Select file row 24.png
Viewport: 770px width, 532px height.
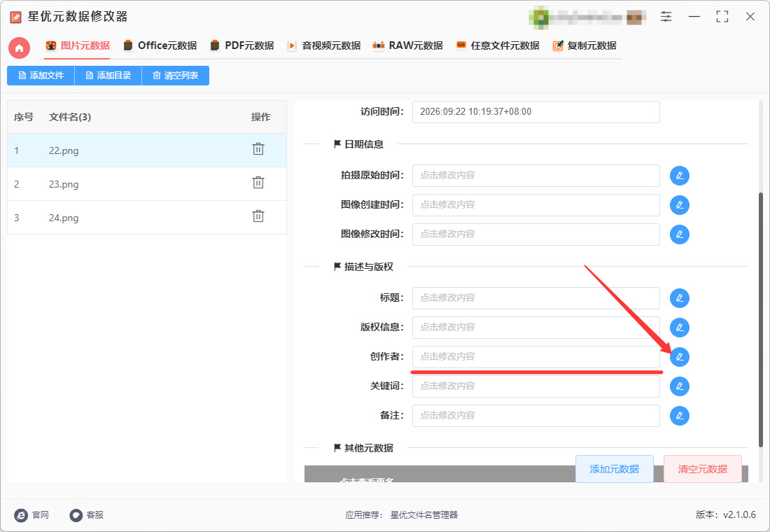coord(147,217)
